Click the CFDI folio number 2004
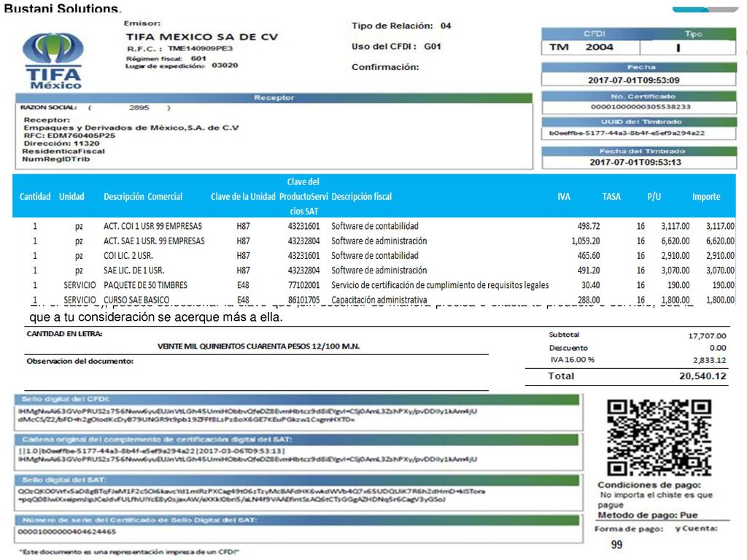 click(x=600, y=47)
